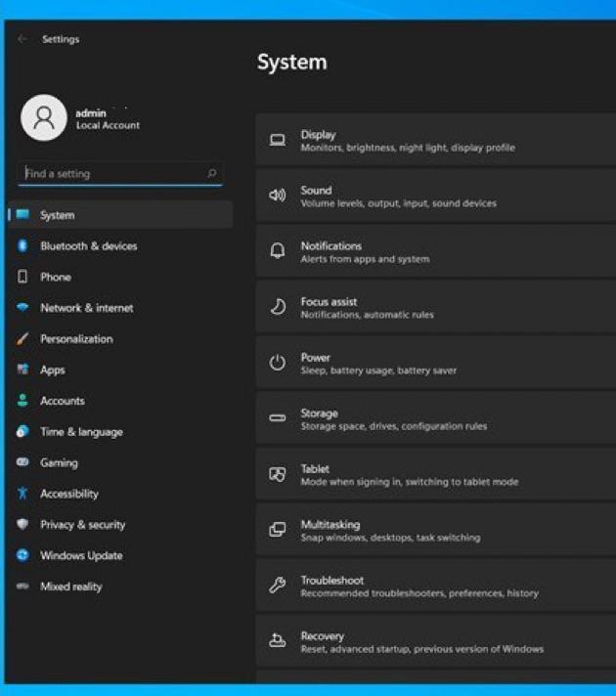Click the Local Account label
Viewport: 616px width, 696px height.
tap(108, 126)
